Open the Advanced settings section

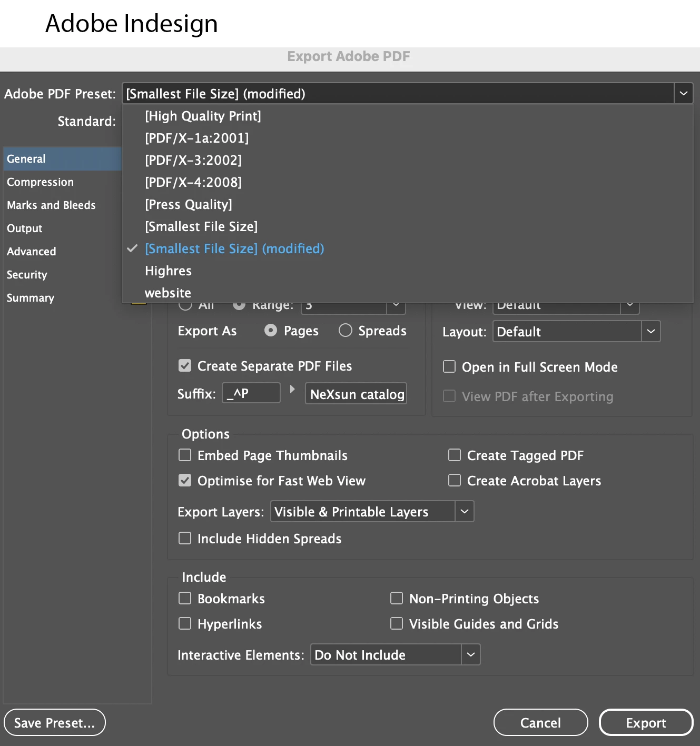pyautogui.click(x=63, y=252)
